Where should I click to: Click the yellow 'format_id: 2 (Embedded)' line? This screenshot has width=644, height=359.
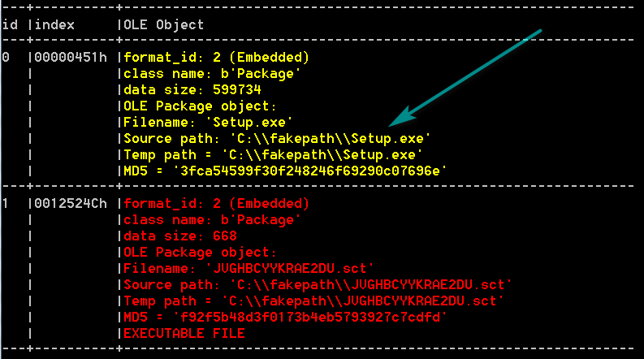[216, 58]
